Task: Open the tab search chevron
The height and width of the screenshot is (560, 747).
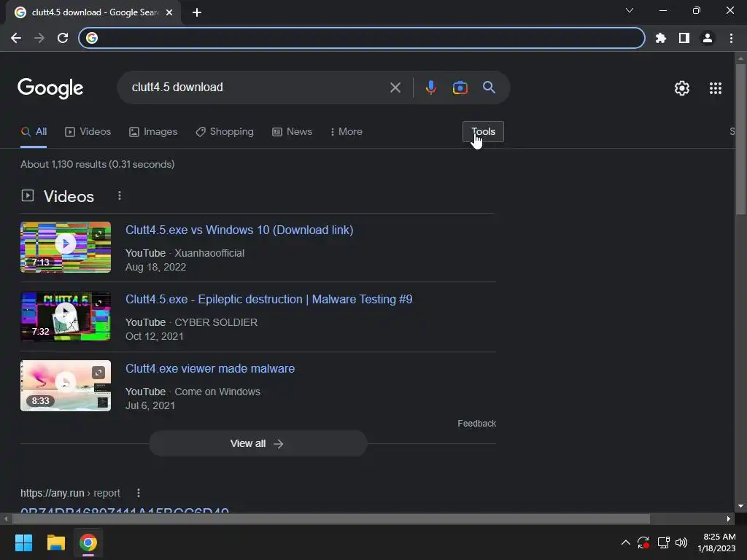Action: [630, 10]
